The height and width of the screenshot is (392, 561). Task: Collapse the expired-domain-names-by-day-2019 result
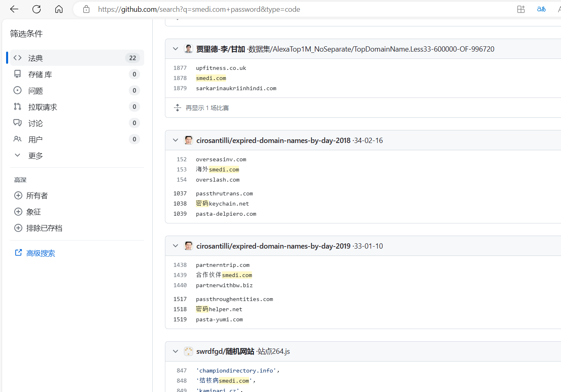tap(175, 246)
